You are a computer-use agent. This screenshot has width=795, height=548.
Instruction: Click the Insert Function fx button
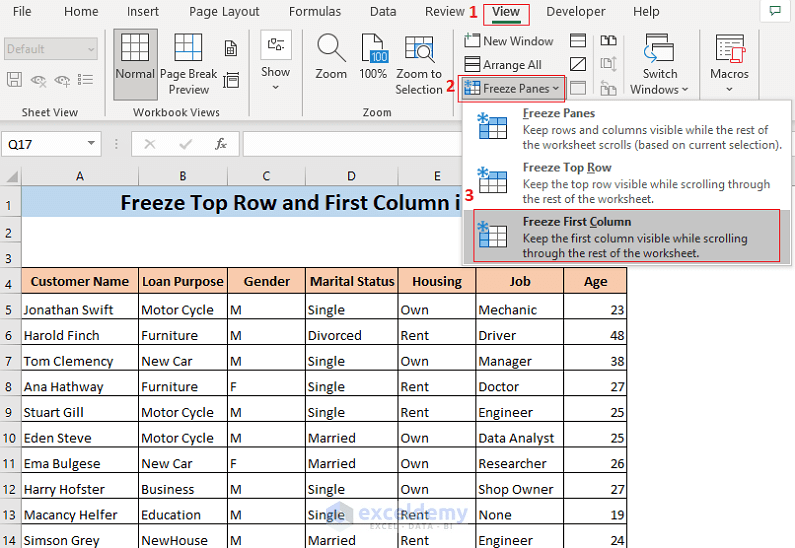221,144
